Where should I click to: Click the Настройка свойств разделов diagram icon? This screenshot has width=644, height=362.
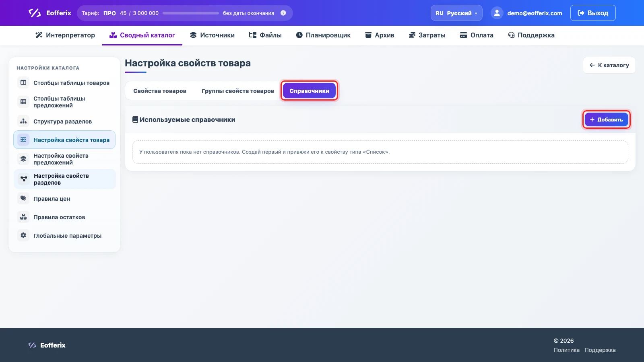pyautogui.click(x=24, y=179)
